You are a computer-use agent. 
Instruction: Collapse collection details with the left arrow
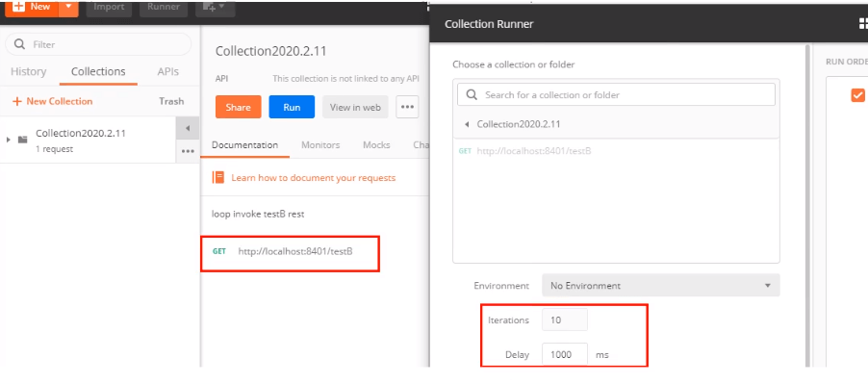(x=188, y=128)
